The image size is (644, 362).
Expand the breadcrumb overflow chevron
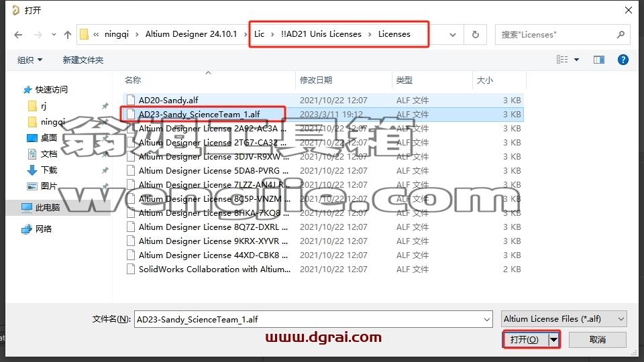coord(96,35)
